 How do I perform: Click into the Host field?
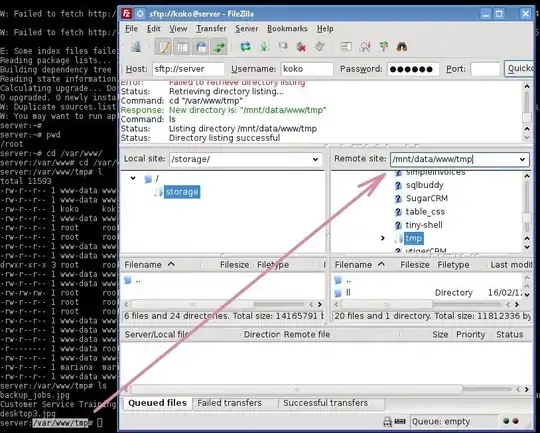[x=188, y=69]
